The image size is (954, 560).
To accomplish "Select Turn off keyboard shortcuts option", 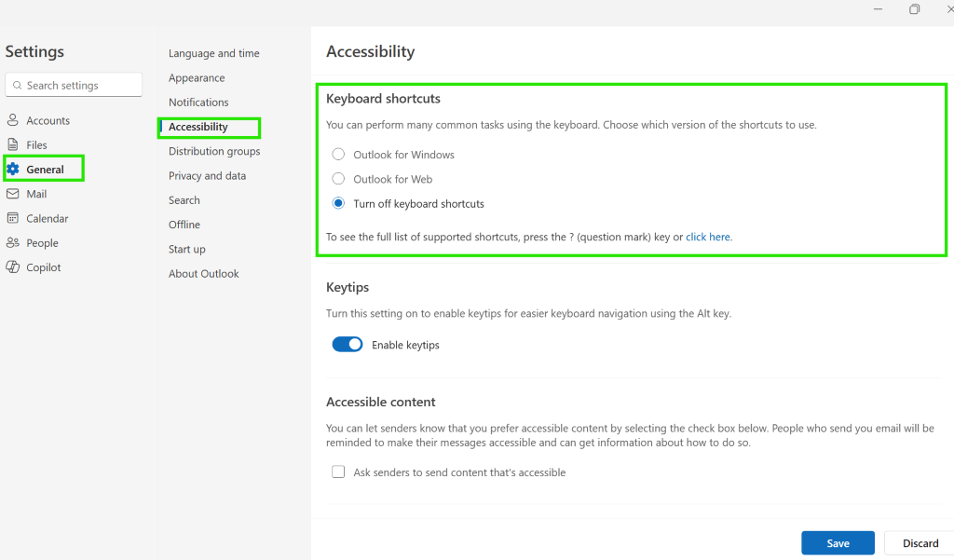I will (338, 203).
